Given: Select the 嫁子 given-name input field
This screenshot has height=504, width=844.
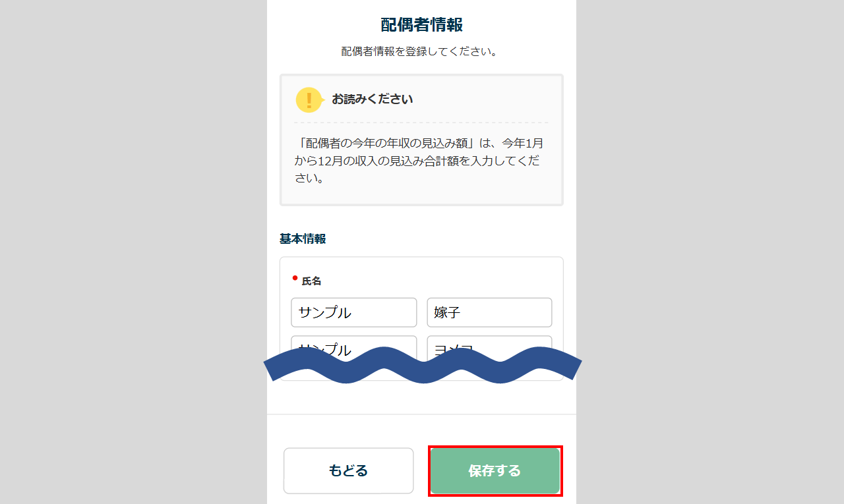Looking at the screenshot, I should click(489, 312).
